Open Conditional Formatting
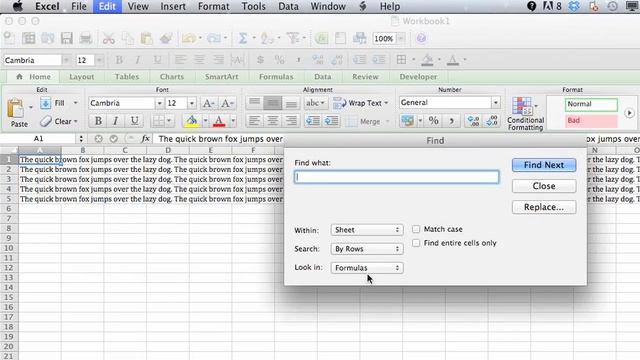 (x=525, y=114)
